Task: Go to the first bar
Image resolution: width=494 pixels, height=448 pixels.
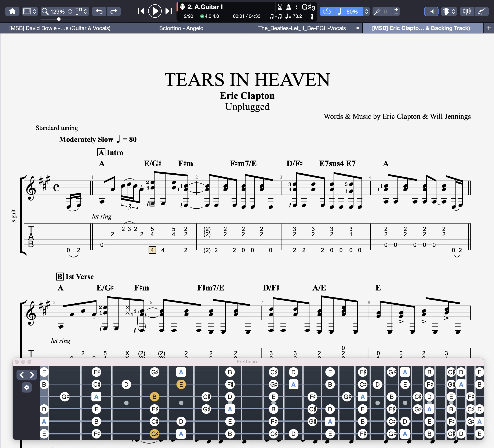Action: tap(141, 11)
